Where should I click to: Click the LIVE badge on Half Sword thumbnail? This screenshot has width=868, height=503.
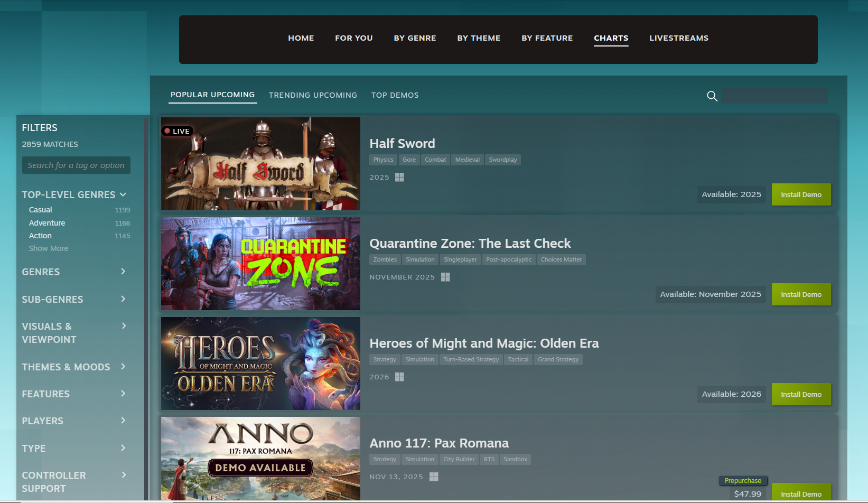point(177,131)
